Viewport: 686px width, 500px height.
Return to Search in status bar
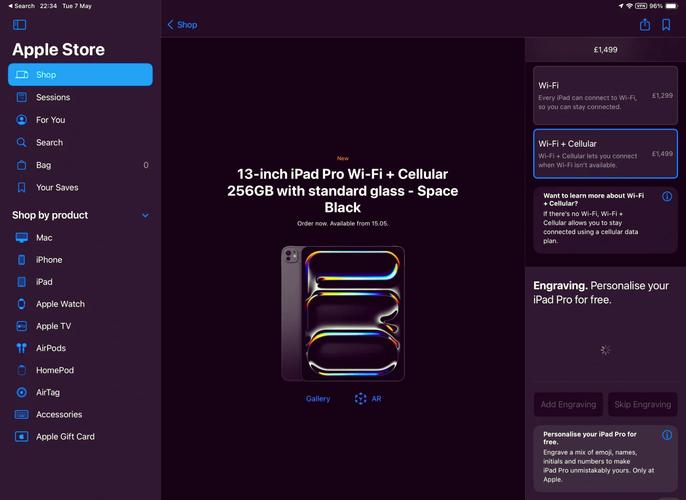tap(21, 6)
